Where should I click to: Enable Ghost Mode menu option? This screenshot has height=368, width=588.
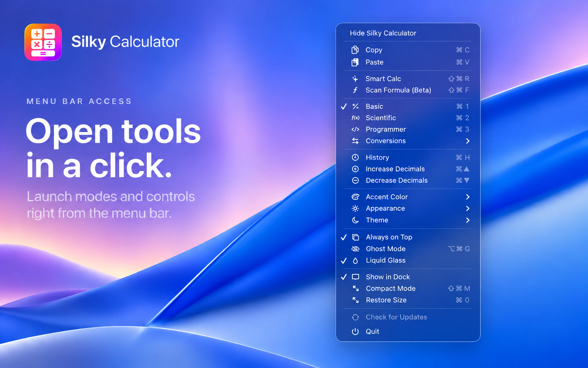[408, 249]
